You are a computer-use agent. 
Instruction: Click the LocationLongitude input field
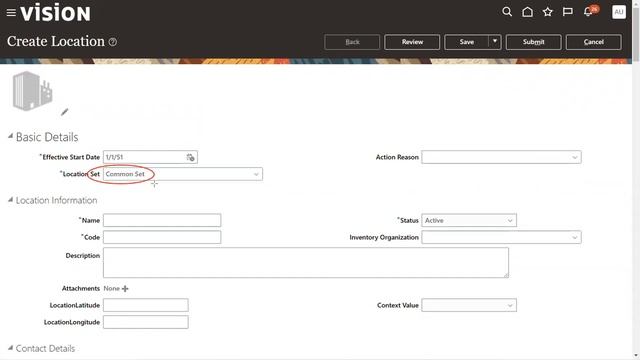coord(146,322)
